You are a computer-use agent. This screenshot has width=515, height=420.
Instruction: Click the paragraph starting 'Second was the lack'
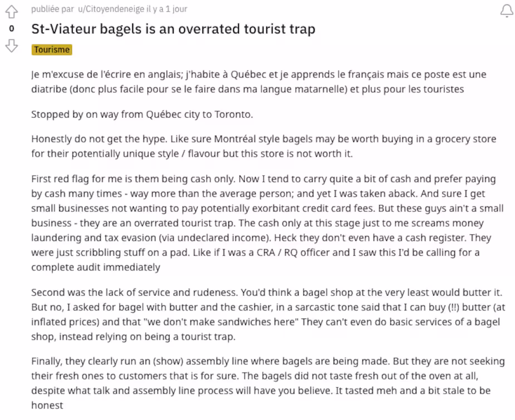coord(268,314)
